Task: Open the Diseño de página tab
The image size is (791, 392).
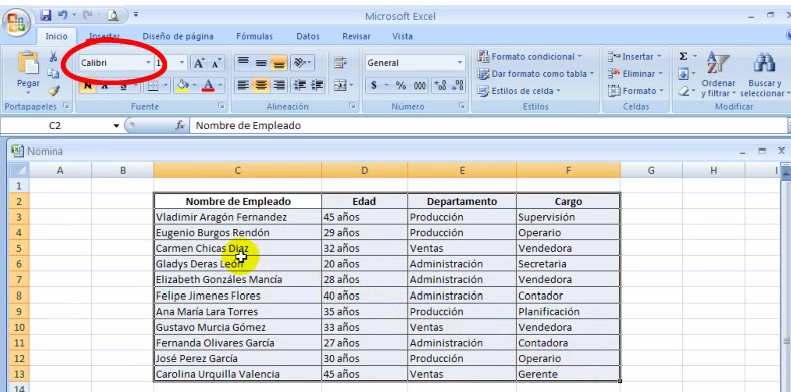Action: coord(178,36)
